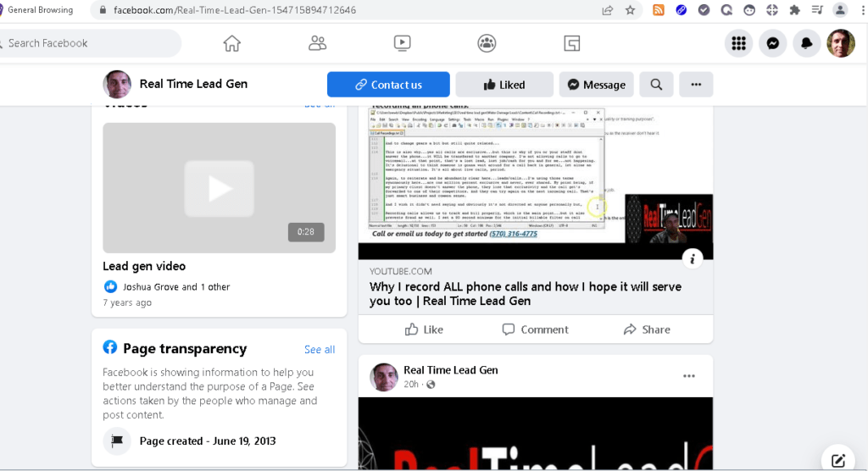
Task: Open the phone number link (570) 316-4775
Action: click(x=513, y=234)
